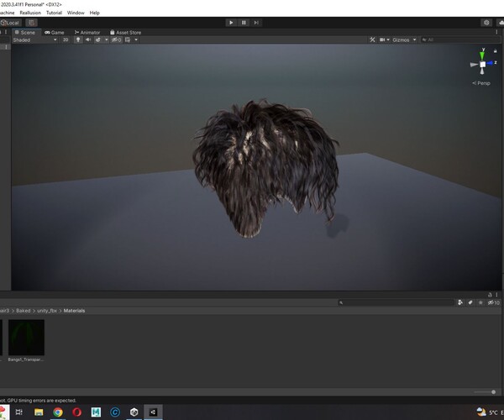The image size is (504, 420).
Task: Open the Project panel kebab options menu
Action: tap(497, 295)
